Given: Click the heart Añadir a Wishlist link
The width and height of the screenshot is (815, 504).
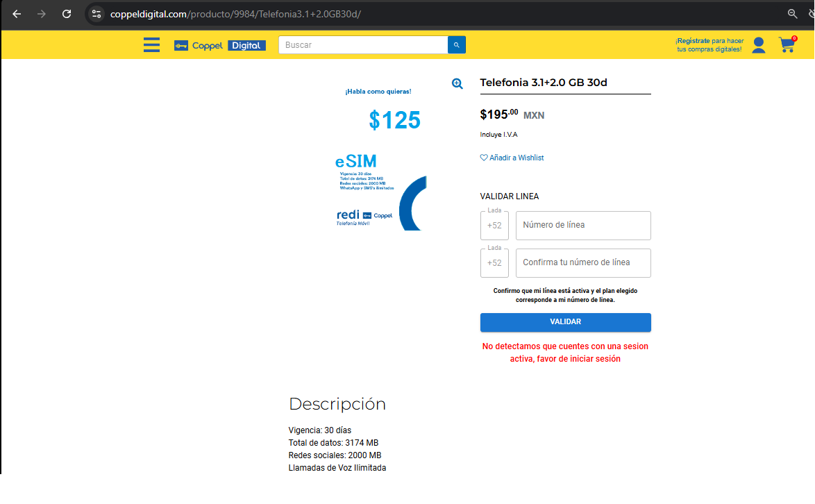Looking at the screenshot, I should point(512,158).
